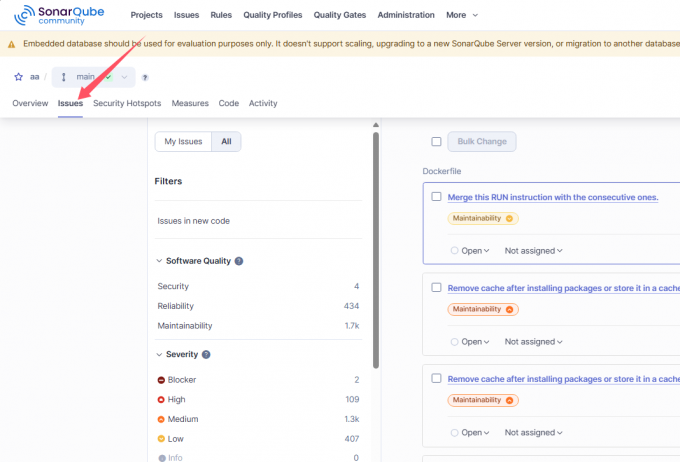Open Projects in top navigation

[x=147, y=15]
